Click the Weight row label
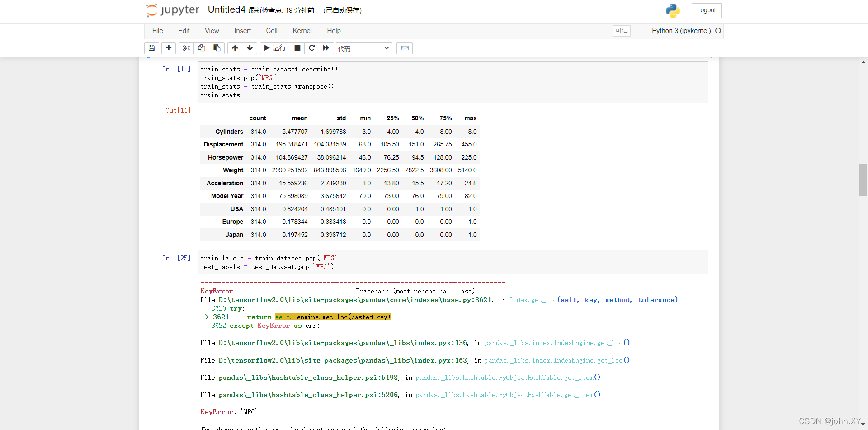 pos(233,170)
